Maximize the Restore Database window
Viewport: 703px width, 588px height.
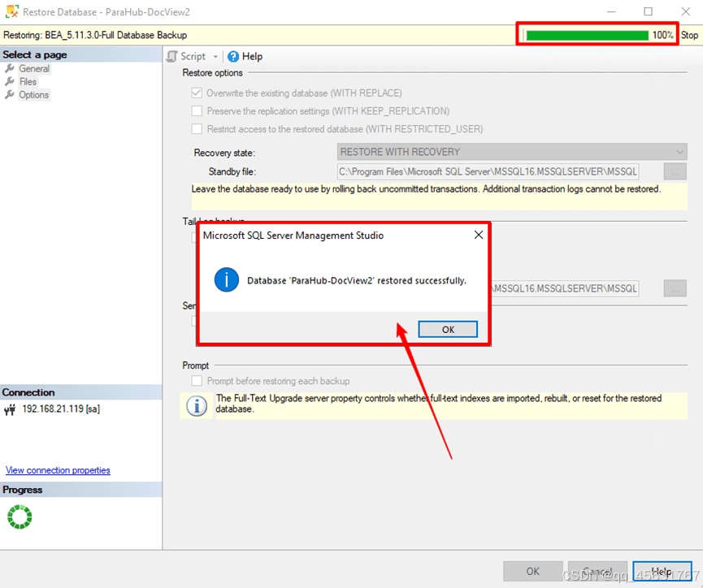[x=648, y=11]
